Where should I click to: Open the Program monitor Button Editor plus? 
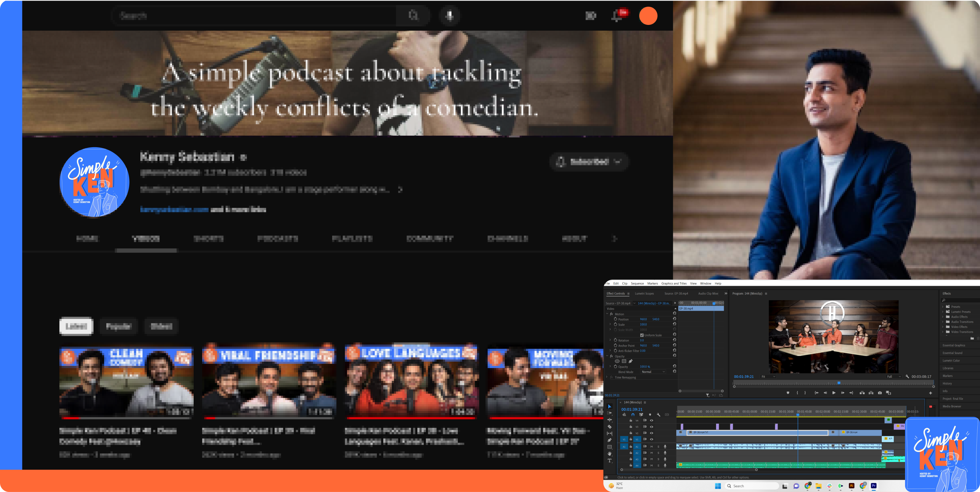[x=931, y=393]
